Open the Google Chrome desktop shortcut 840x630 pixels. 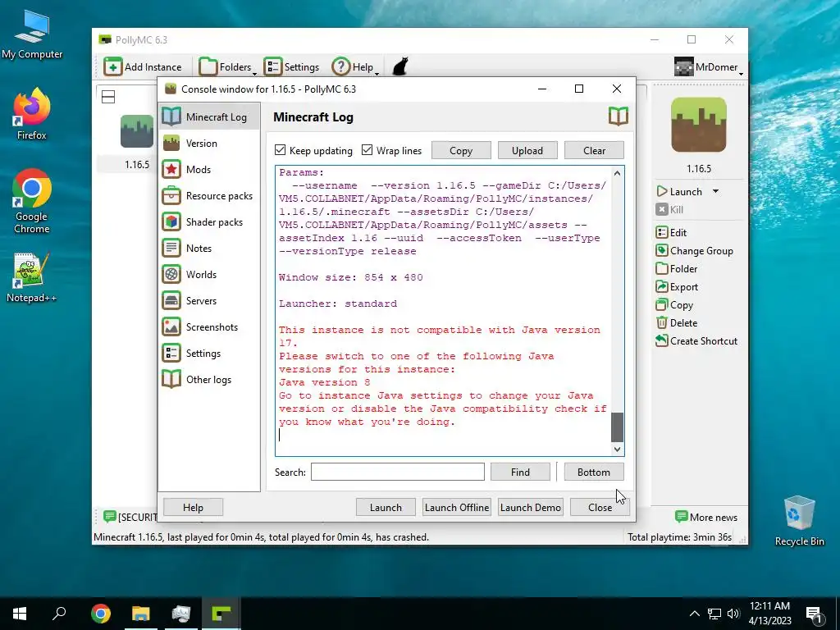pyautogui.click(x=32, y=202)
